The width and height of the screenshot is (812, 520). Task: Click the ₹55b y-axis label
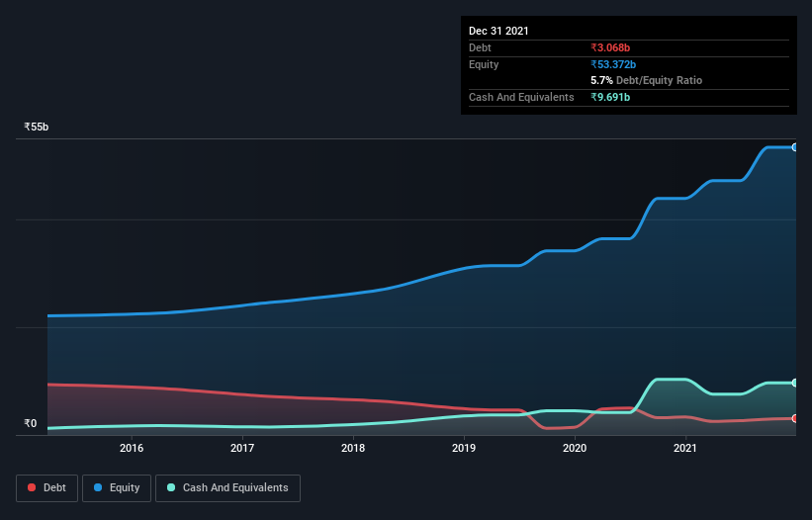pyautogui.click(x=37, y=127)
